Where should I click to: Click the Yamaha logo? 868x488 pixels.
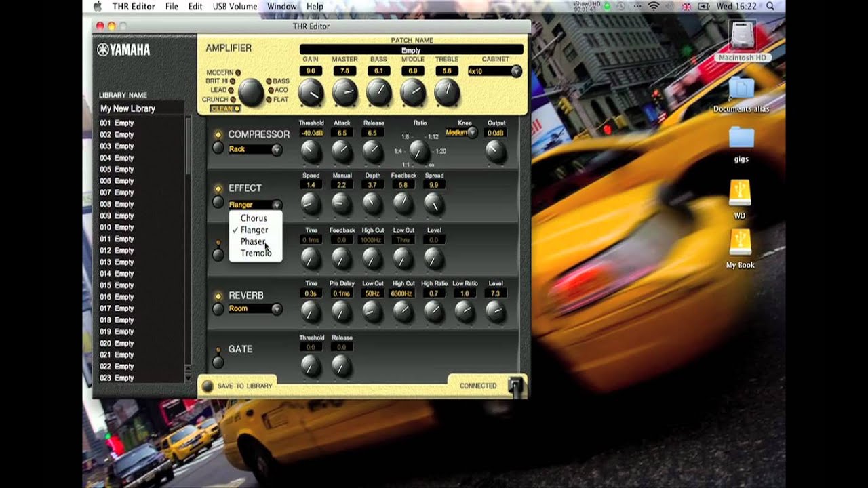click(x=123, y=49)
